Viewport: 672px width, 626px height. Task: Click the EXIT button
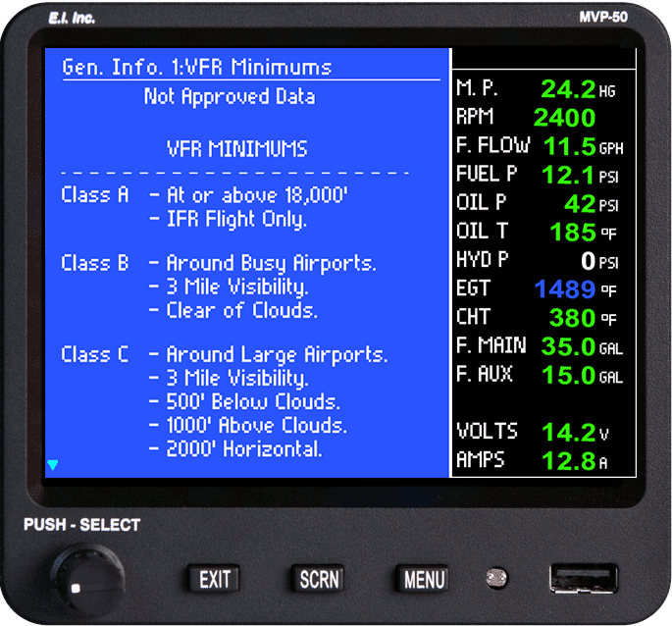214,579
